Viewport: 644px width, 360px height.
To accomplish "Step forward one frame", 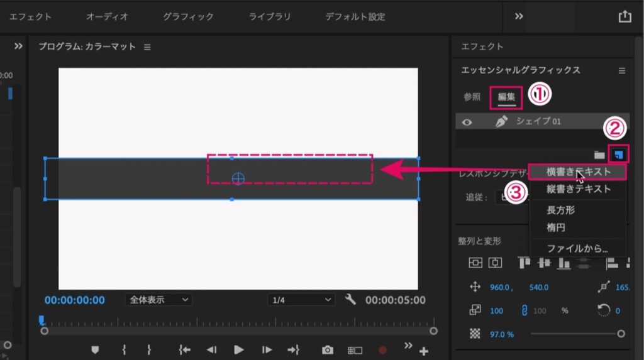I will click(x=267, y=350).
